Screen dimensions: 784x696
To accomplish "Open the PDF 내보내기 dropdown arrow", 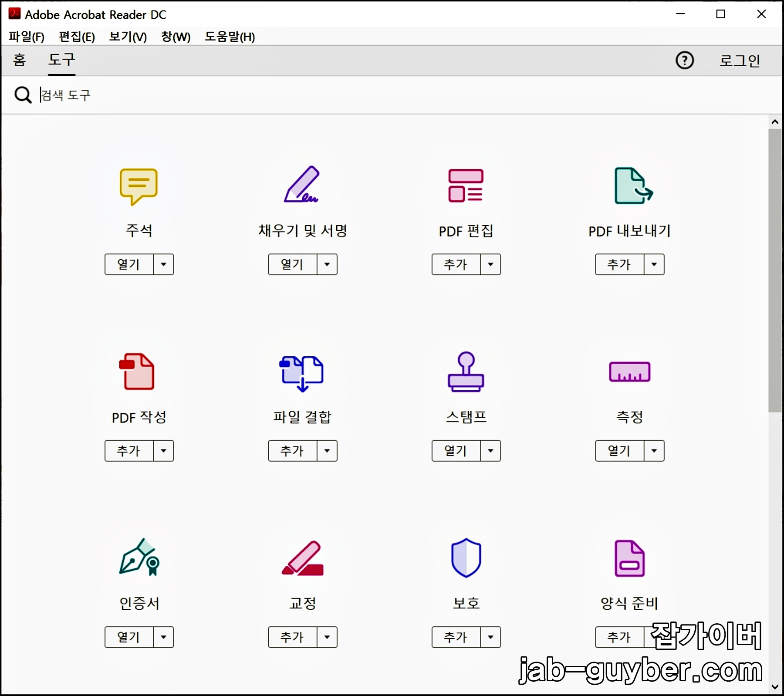I will (x=654, y=264).
